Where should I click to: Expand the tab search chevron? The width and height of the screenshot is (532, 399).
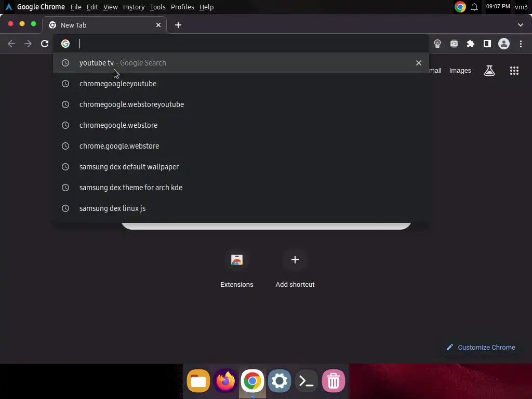(521, 25)
